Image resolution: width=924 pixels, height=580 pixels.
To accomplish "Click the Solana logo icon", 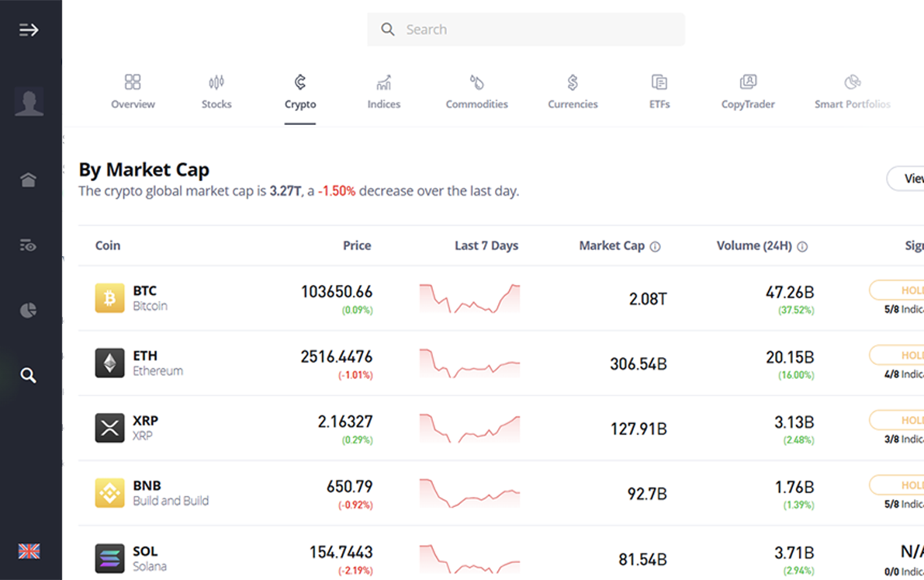I will 109,558.
